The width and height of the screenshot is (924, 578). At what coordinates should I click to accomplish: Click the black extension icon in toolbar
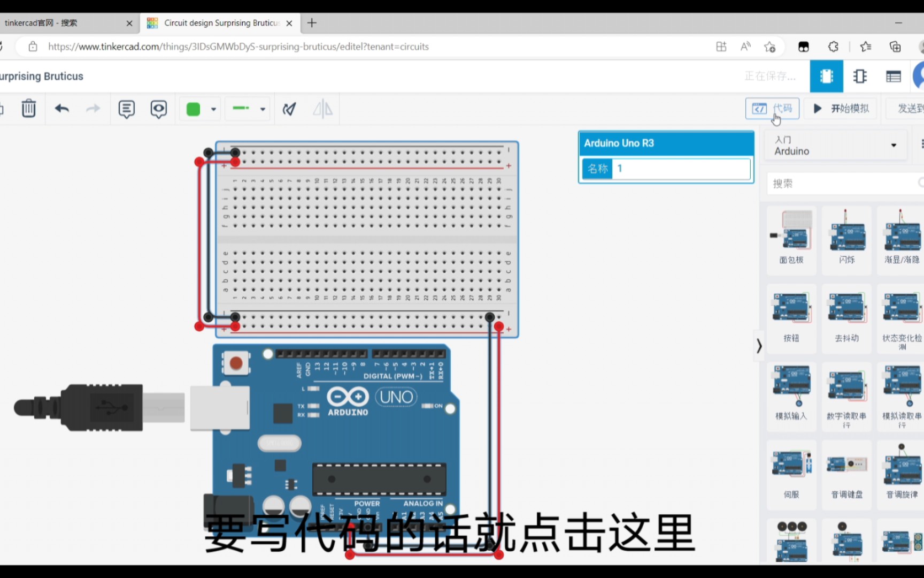804,47
